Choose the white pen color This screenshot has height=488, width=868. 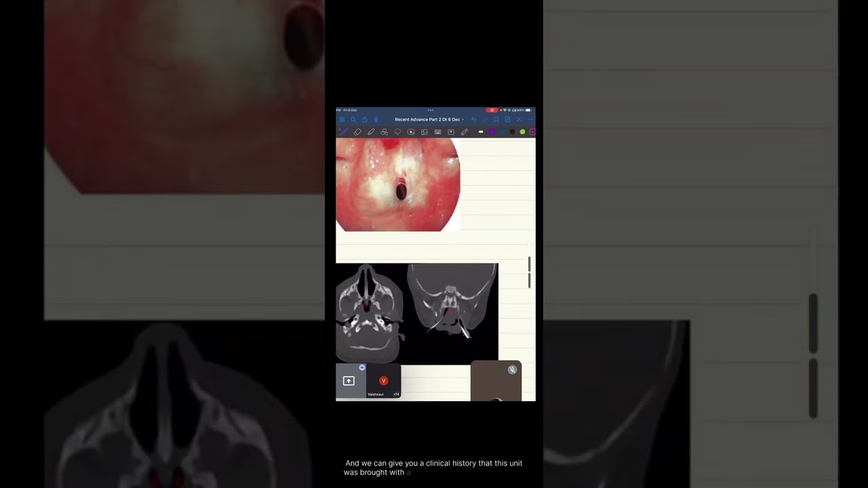click(481, 131)
